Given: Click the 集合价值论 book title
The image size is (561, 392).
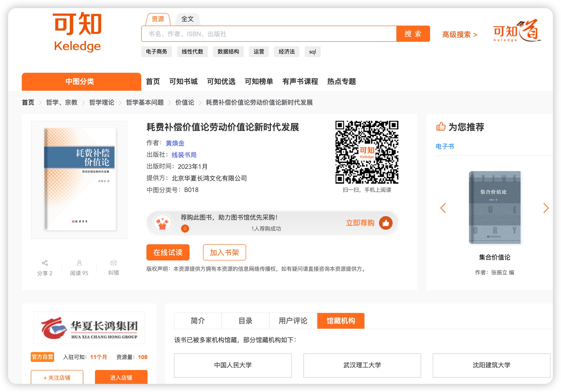Looking at the screenshot, I should tap(495, 257).
